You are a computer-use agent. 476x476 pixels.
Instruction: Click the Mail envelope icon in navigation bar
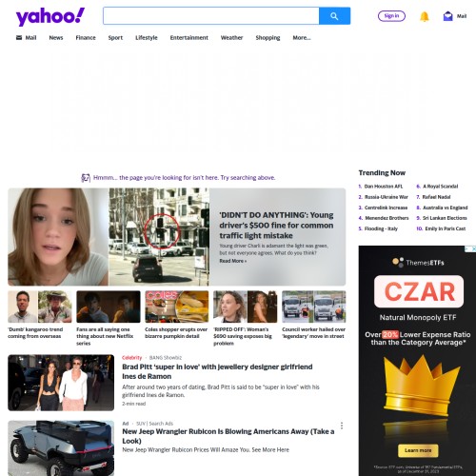(19, 37)
